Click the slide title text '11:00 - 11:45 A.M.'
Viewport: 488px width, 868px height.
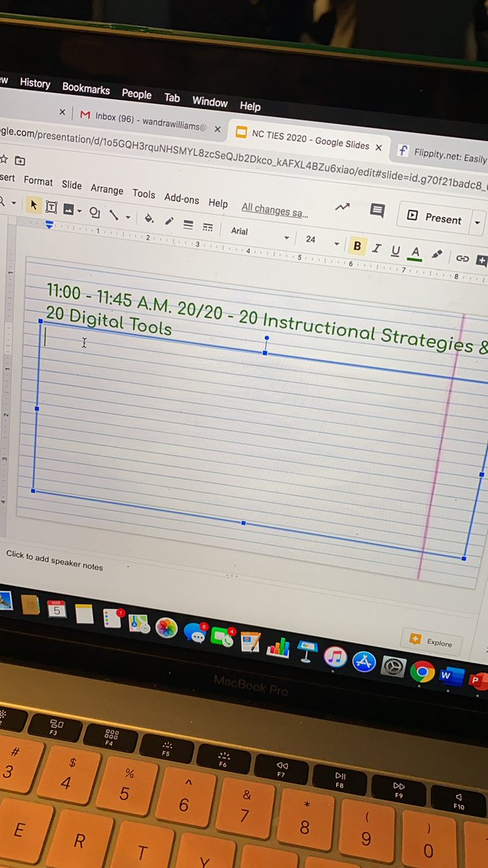point(109,297)
